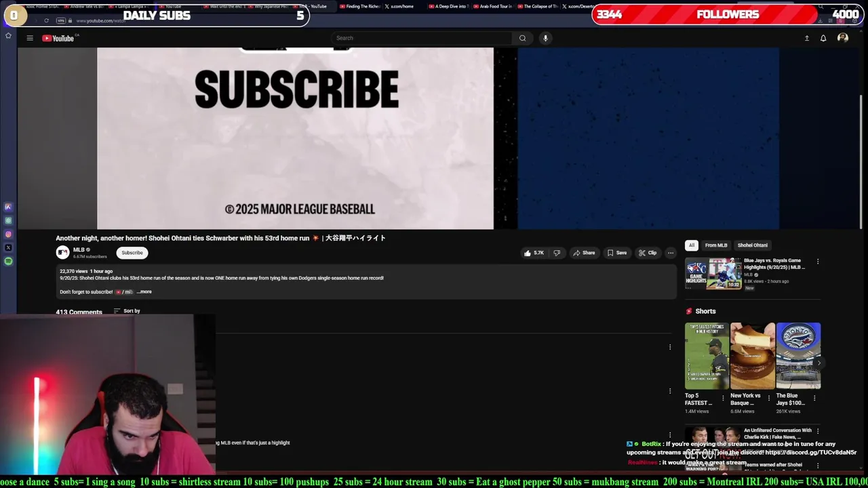The width and height of the screenshot is (868, 488).
Task: Open Top 5 FASTEST short thumbnail
Action: coord(707,356)
